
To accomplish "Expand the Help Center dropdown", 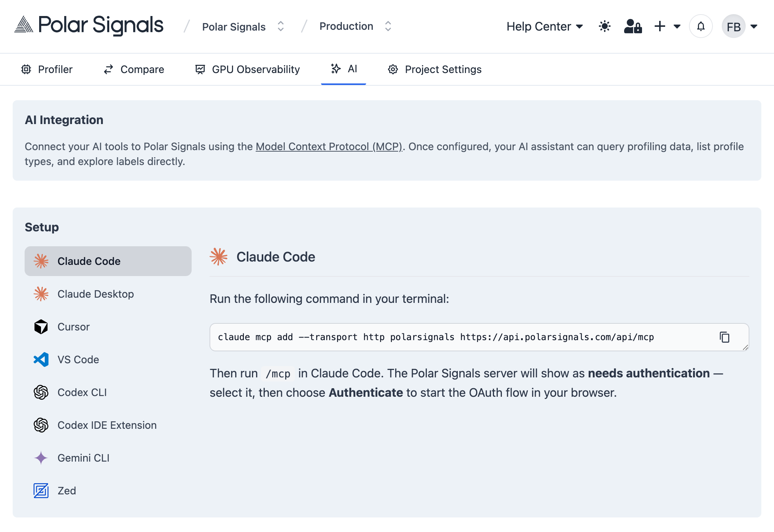I will pyautogui.click(x=544, y=26).
